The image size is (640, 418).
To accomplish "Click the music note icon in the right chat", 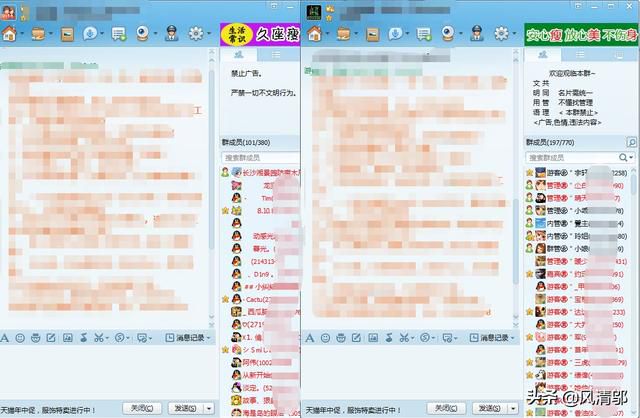I will 389,338.
